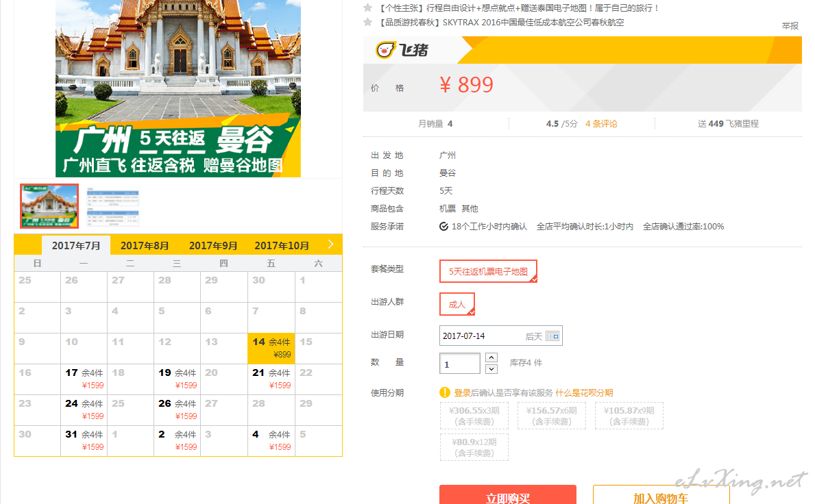
Task: Click the 举报 report link
Action: tap(790, 25)
